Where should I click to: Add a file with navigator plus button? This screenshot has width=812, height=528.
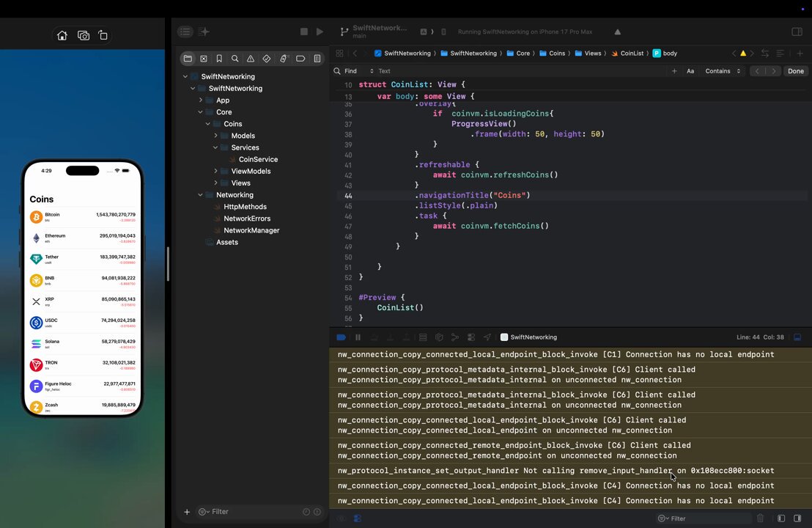(x=187, y=512)
